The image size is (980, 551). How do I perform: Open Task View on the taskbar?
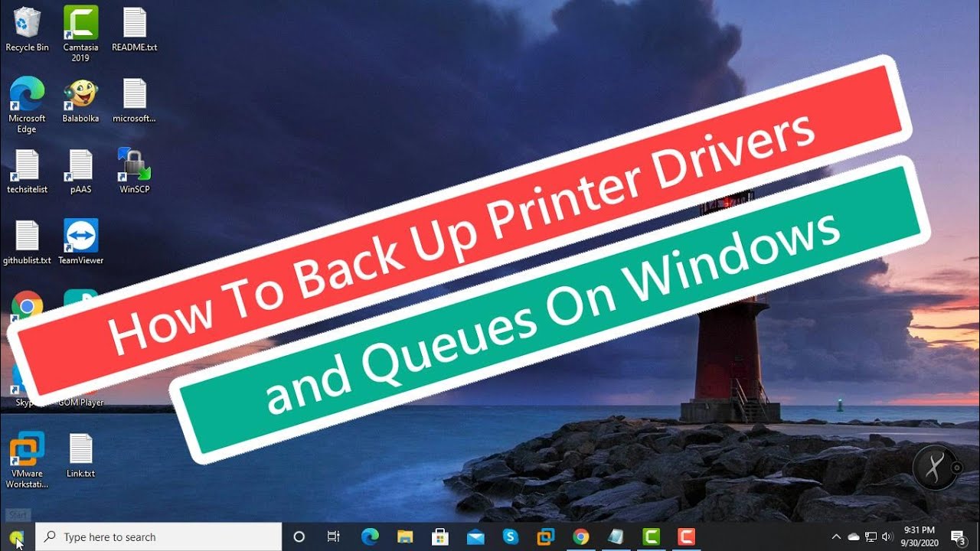tap(333, 537)
